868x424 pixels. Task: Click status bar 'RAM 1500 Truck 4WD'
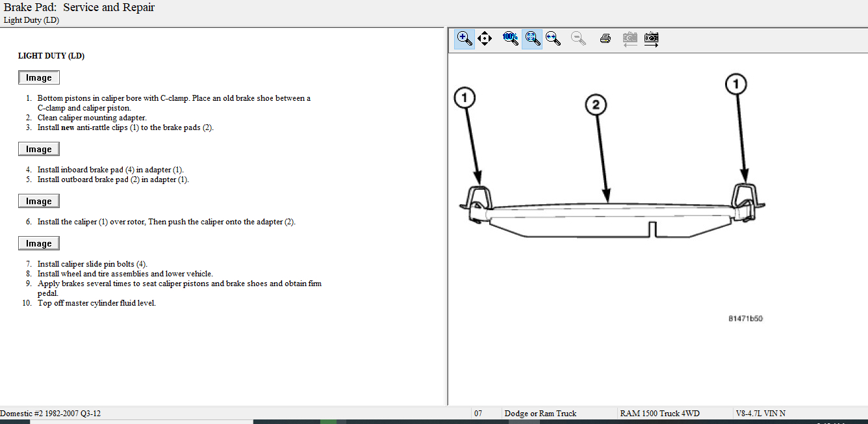(660, 414)
